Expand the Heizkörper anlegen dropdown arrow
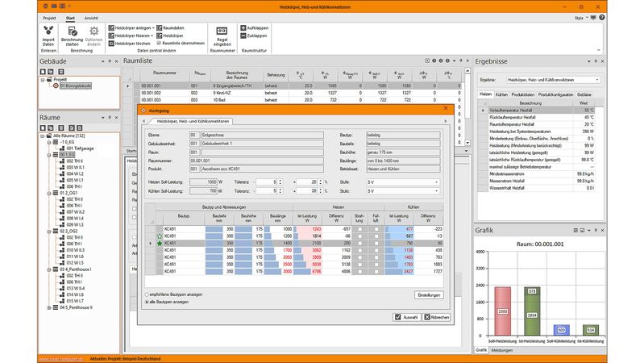644x363 pixels. pyautogui.click(x=153, y=27)
